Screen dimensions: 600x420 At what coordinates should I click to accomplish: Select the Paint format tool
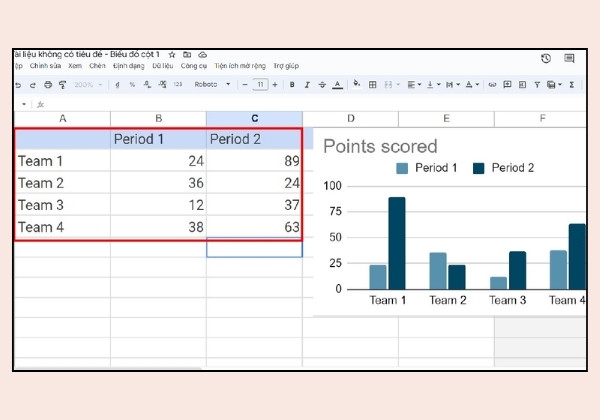pos(62,85)
